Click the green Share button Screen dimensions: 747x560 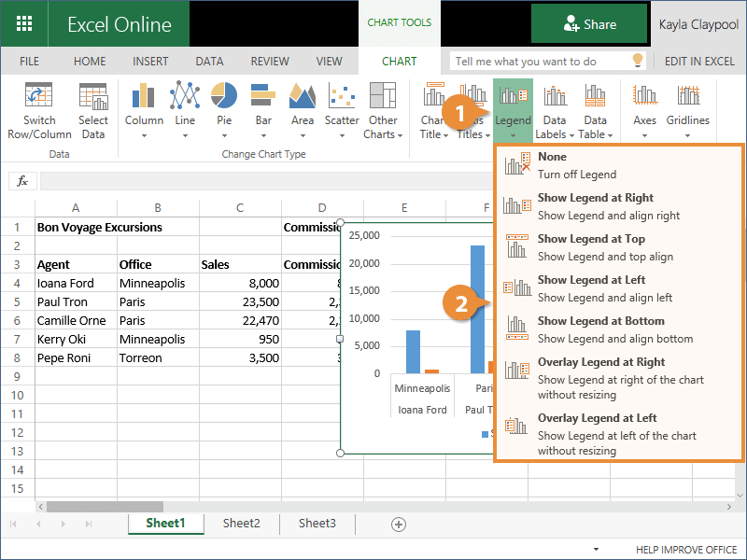tap(589, 24)
